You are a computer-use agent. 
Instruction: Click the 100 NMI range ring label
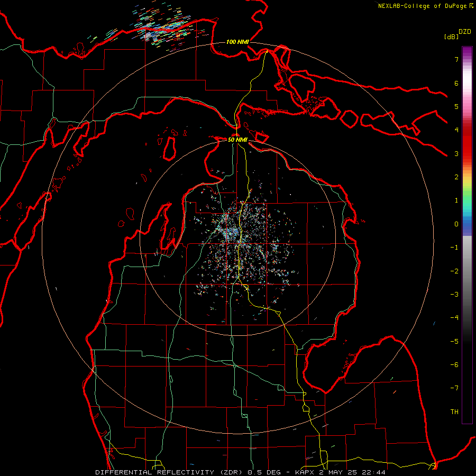pos(237,42)
